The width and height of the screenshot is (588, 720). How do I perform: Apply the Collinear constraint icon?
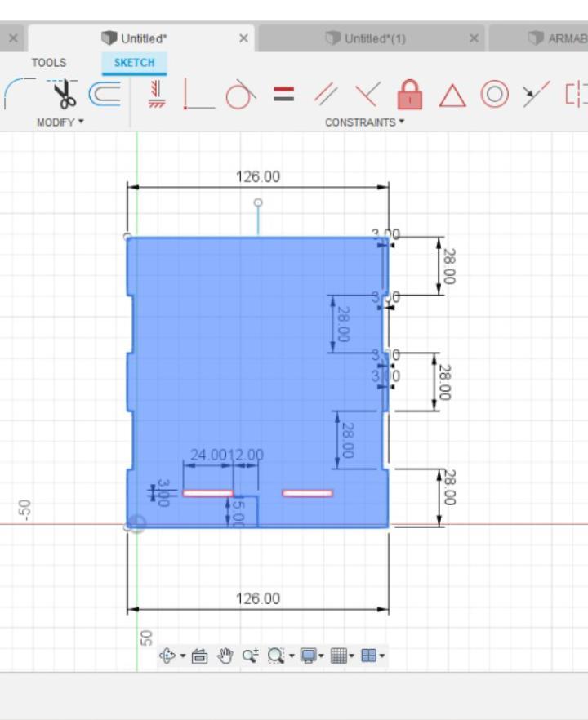[536, 94]
